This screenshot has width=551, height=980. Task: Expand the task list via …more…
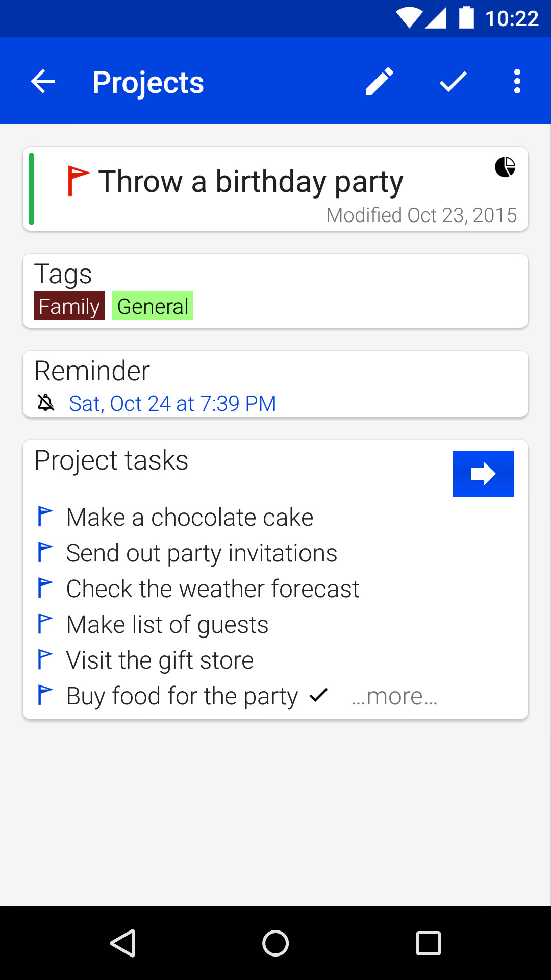tap(394, 697)
